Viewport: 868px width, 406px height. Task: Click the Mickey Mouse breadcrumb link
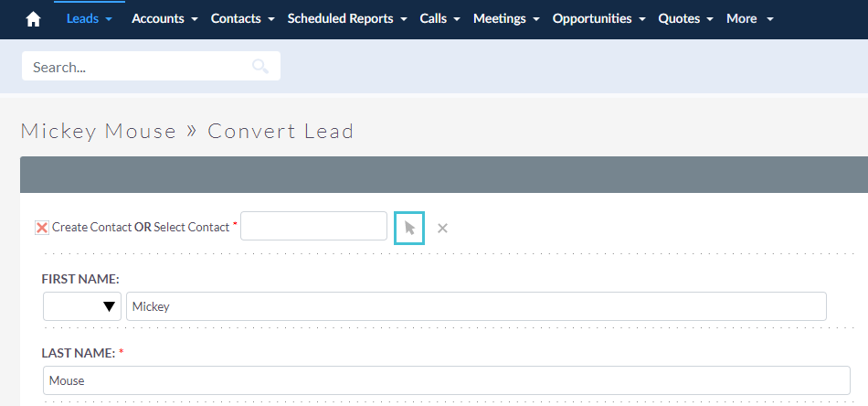[98, 132]
